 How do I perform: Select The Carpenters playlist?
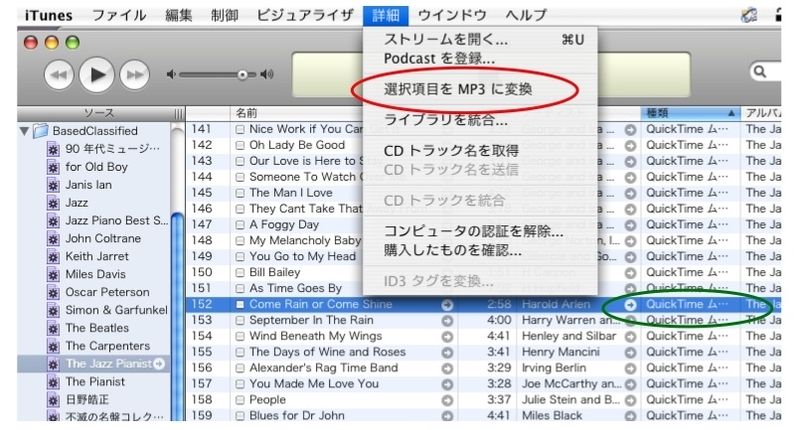coord(108,346)
